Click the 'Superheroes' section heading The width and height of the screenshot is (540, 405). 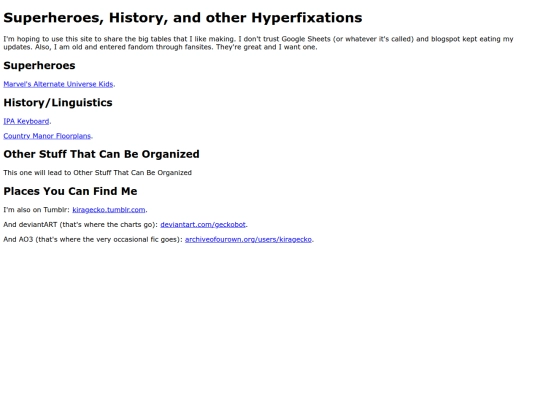39,65
